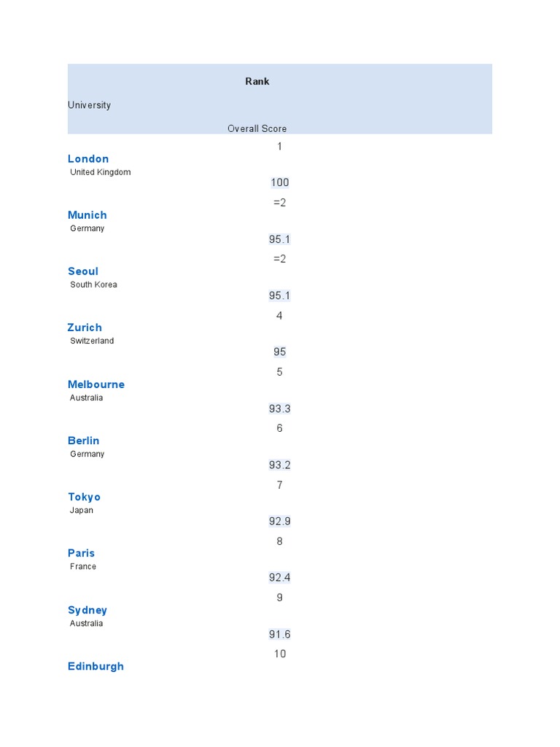Click the 93.3 score for Melbourne
This screenshot has height=747, width=560.
click(x=280, y=409)
